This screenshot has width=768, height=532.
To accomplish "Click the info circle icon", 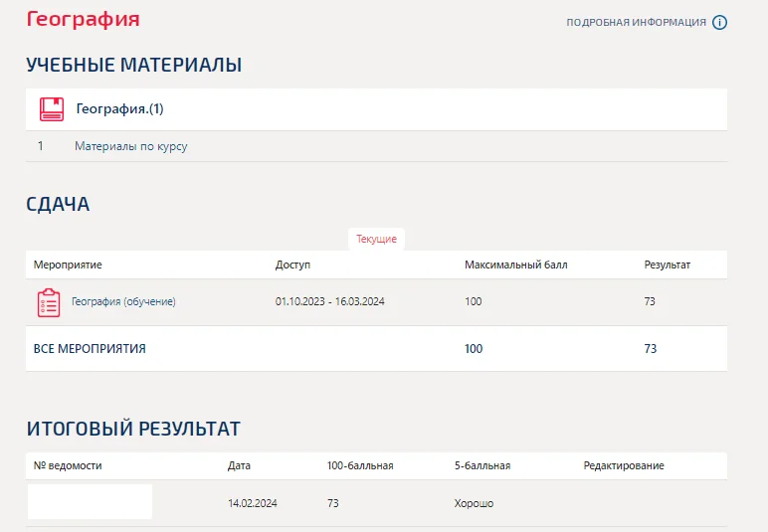I will tap(719, 23).
